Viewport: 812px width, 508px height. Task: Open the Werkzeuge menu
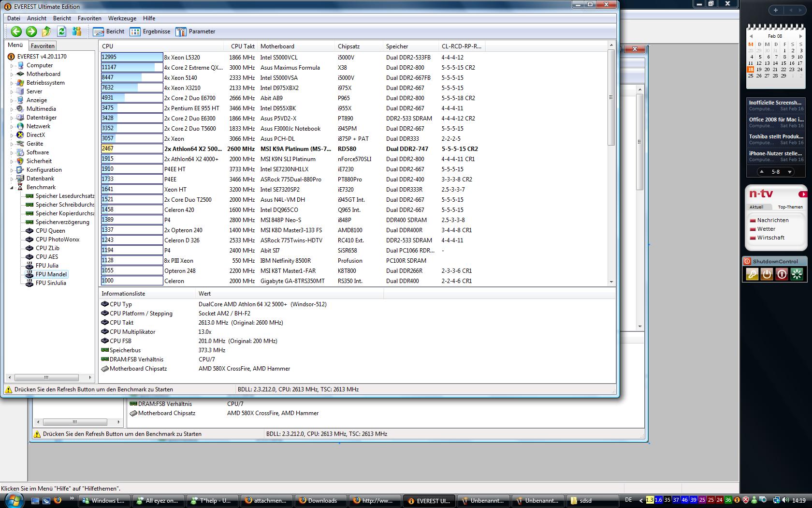[x=122, y=18]
